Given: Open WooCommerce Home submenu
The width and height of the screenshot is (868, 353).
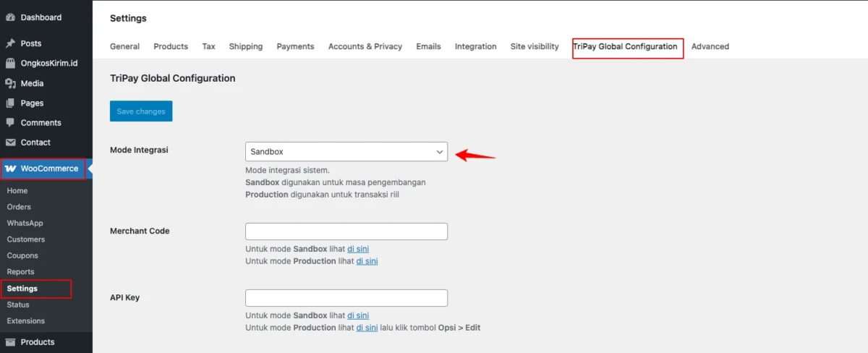Looking at the screenshot, I should [x=17, y=191].
